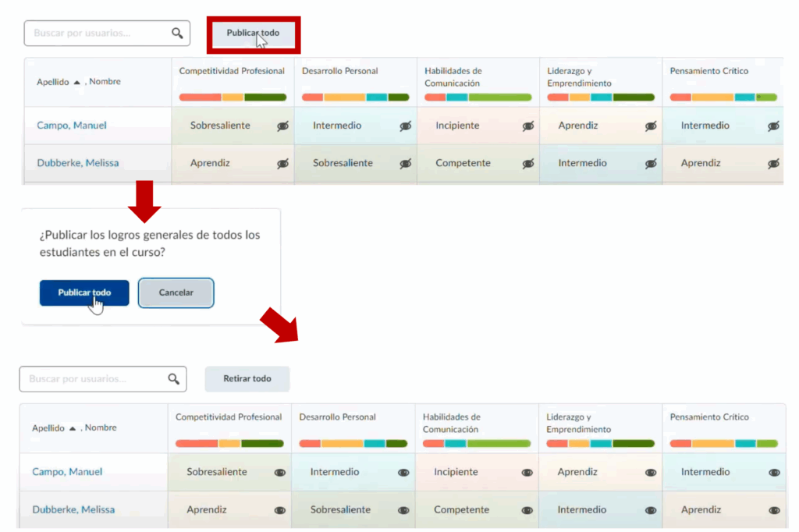Toggle open eye for Campo's Sobresaliente achievement
Image resolution: width=799 pixels, height=532 pixels.
click(279, 473)
